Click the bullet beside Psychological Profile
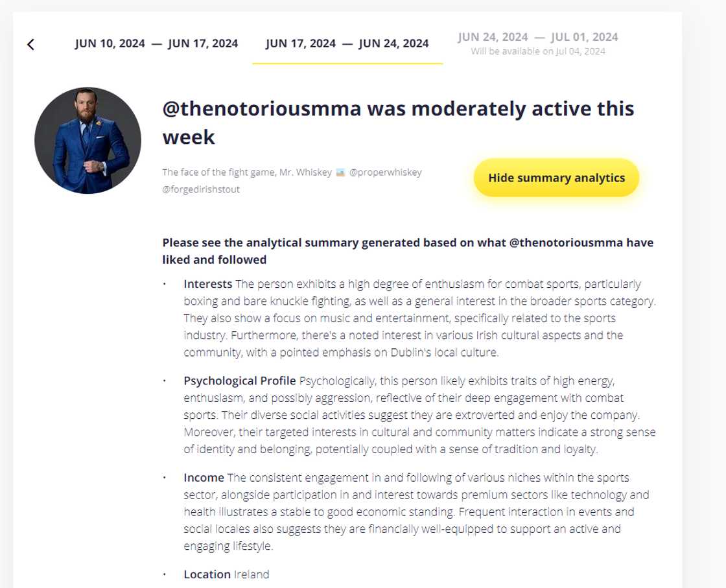Image resolution: width=726 pixels, height=588 pixels. coord(165,381)
